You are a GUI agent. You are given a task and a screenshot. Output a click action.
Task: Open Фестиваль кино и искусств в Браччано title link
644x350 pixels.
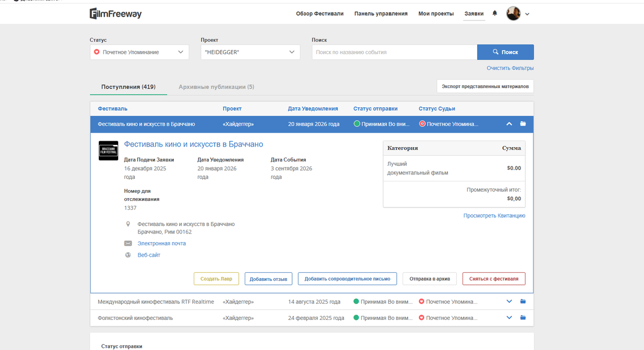click(194, 144)
